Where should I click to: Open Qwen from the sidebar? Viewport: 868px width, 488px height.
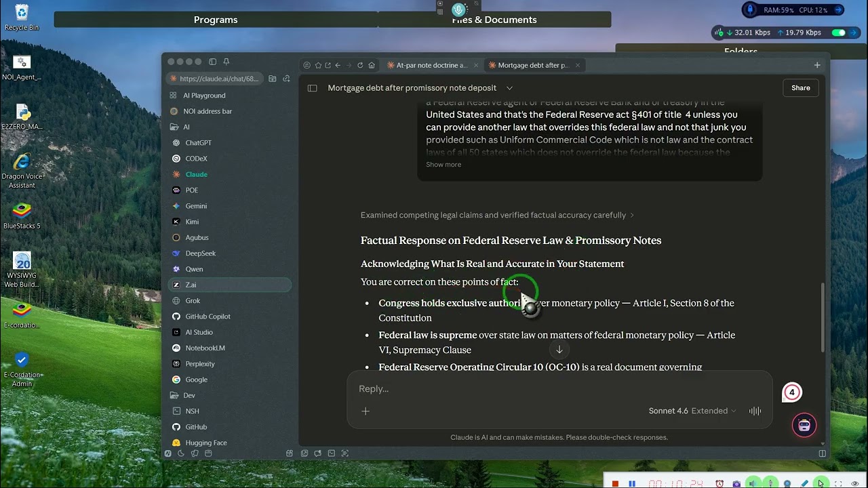(x=231, y=269)
